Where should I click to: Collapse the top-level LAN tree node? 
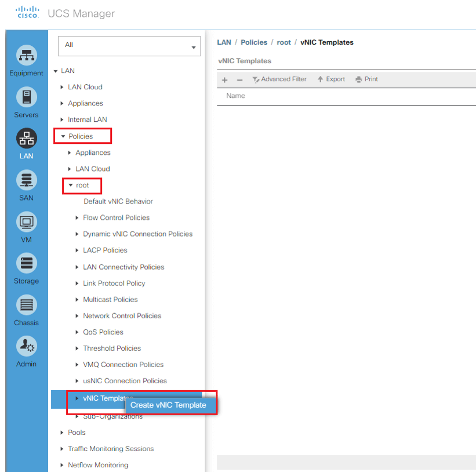click(x=56, y=71)
